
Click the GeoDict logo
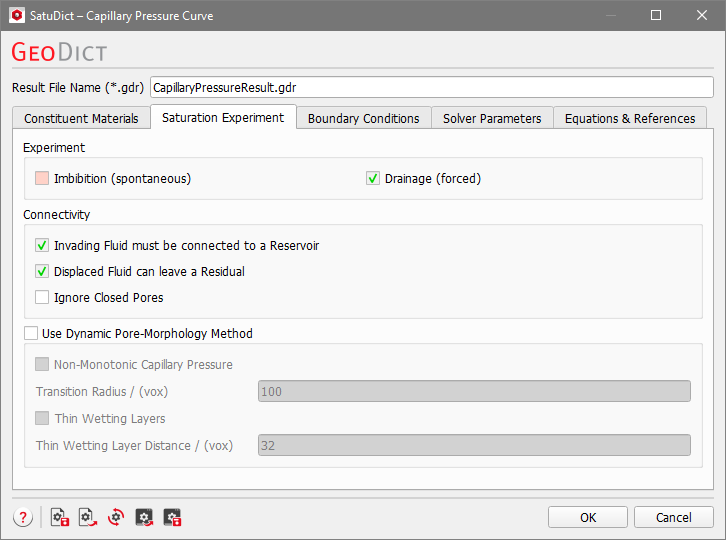click(59, 51)
